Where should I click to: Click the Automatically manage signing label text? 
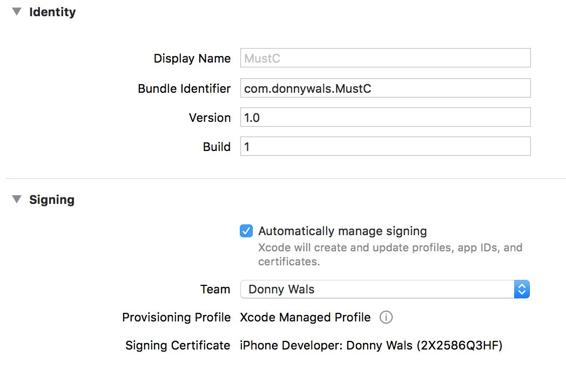[x=343, y=231]
